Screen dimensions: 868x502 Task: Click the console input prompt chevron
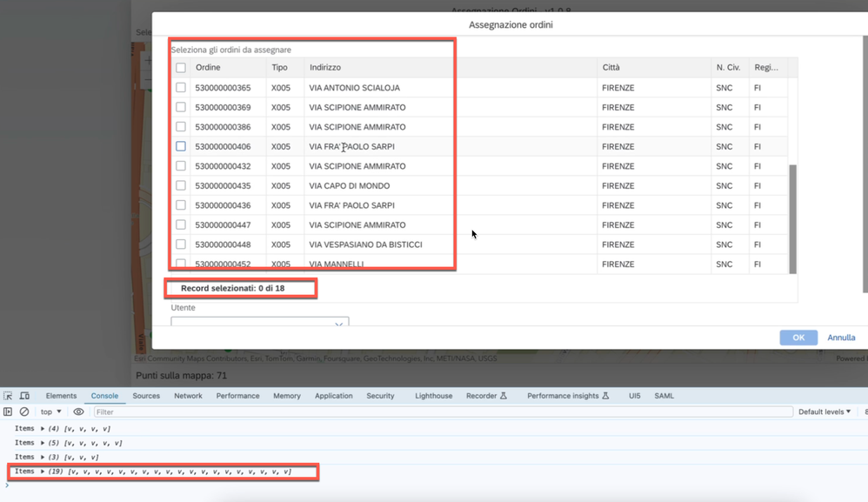[7, 485]
